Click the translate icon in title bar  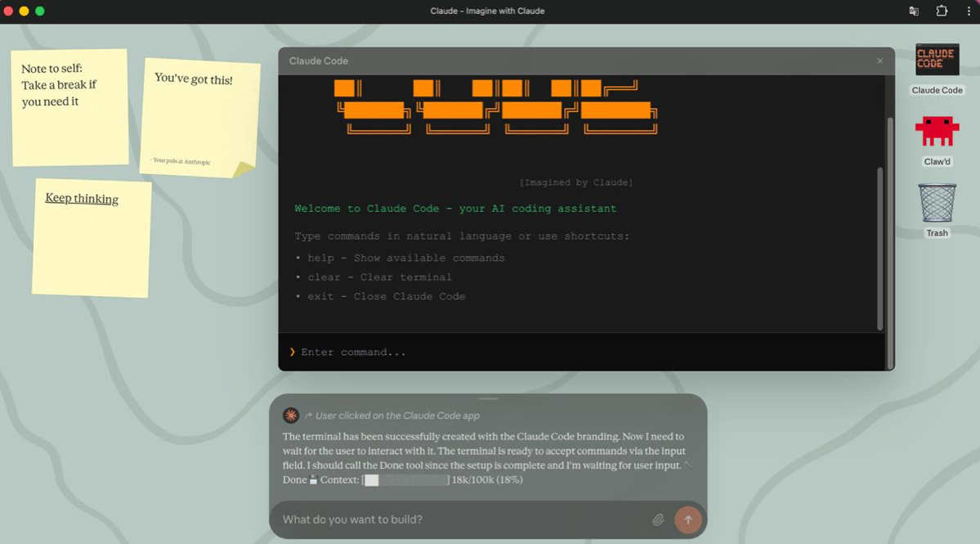click(x=914, y=11)
